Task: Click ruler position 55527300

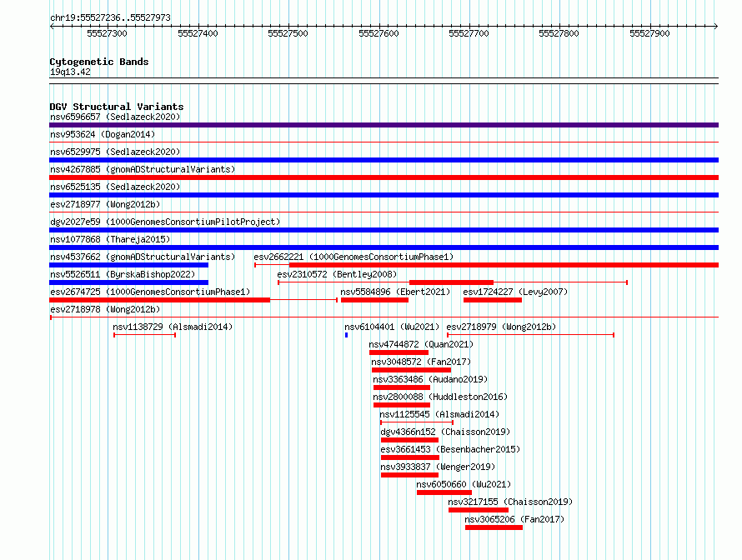Action: pos(107,33)
